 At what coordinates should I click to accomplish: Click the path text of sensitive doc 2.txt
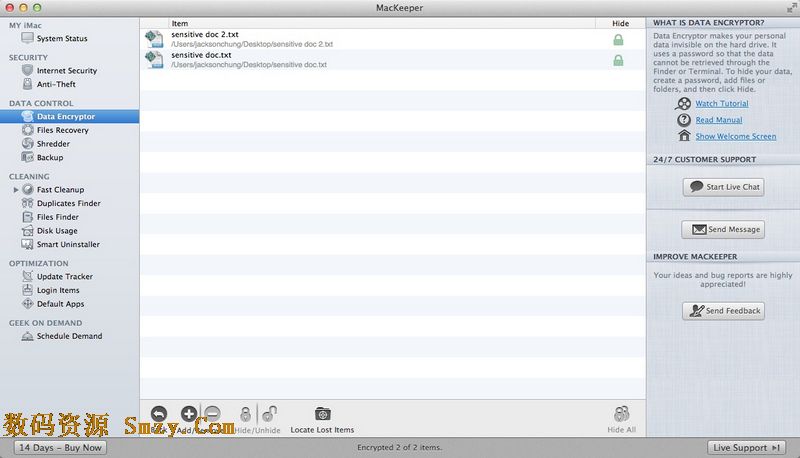tap(252, 44)
